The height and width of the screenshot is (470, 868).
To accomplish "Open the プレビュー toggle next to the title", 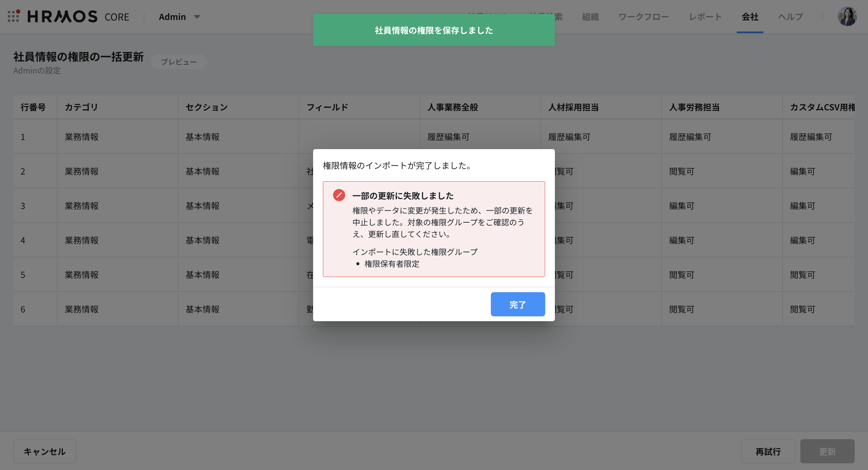I will click(x=179, y=62).
